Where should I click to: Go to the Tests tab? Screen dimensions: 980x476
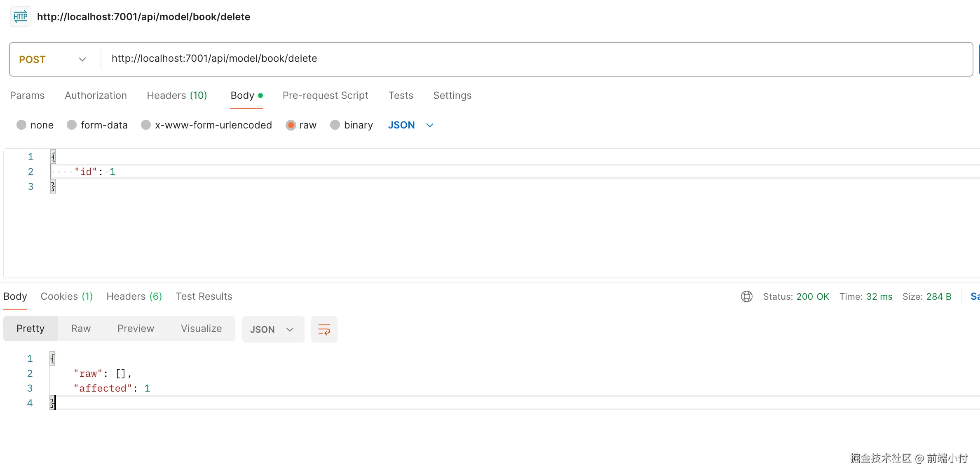click(401, 96)
